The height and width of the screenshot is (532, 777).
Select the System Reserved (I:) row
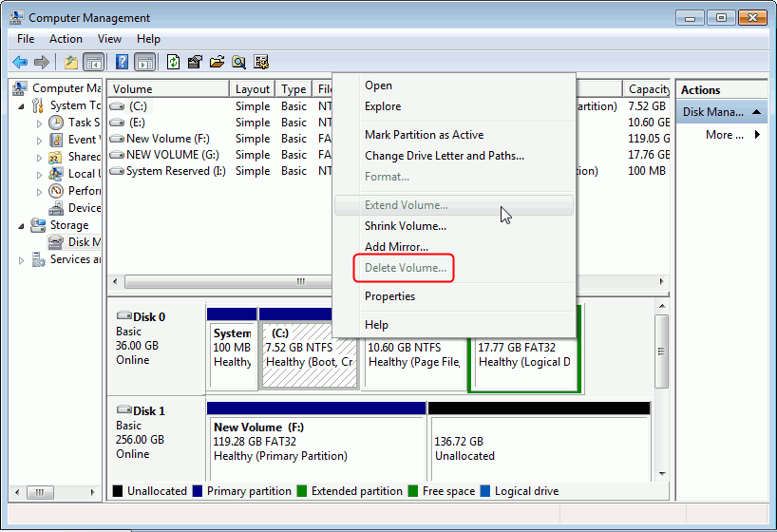pos(220,171)
